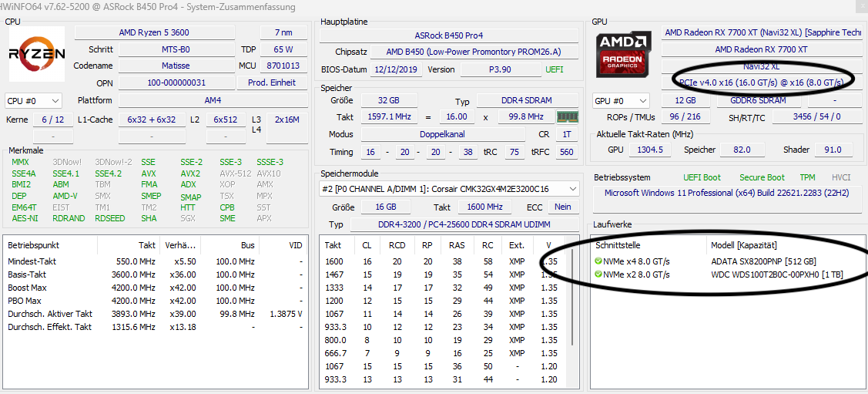The image size is (868, 394).
Task: Select the WDC WDS100T2B0C-00PXH0 drive row
Action: point(728,274)
